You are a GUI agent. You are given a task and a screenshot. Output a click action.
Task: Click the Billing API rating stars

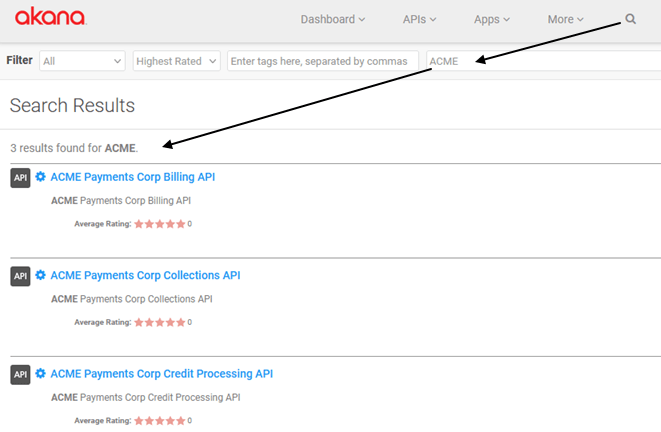[x=160, y=224]
